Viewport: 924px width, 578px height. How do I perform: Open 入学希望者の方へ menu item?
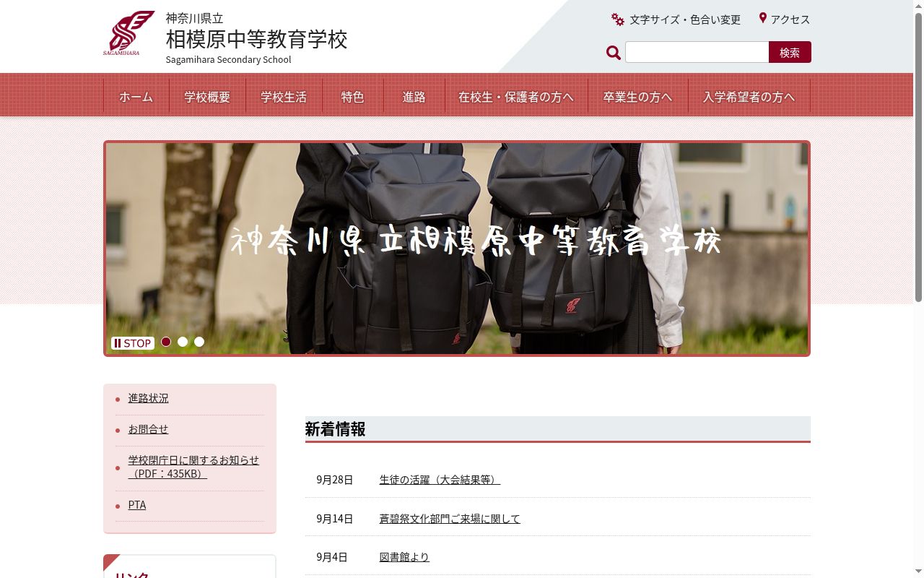pos(749,97)
